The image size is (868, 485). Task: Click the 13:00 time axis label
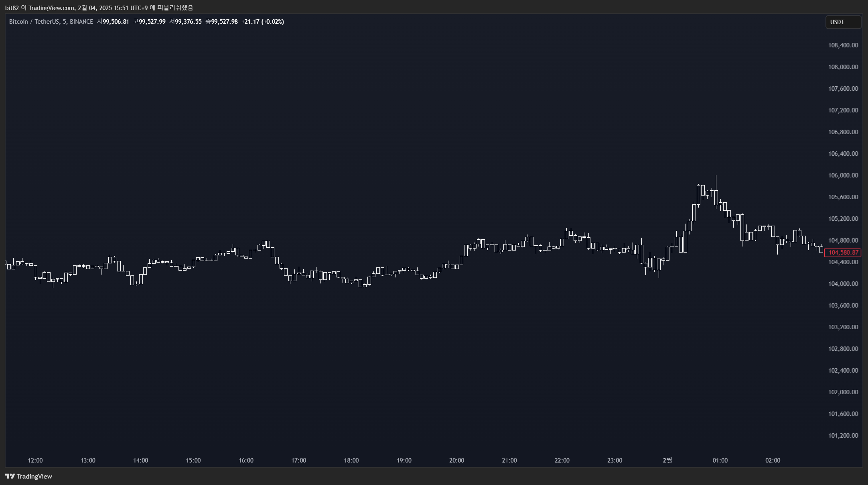(x=88, y=461)
